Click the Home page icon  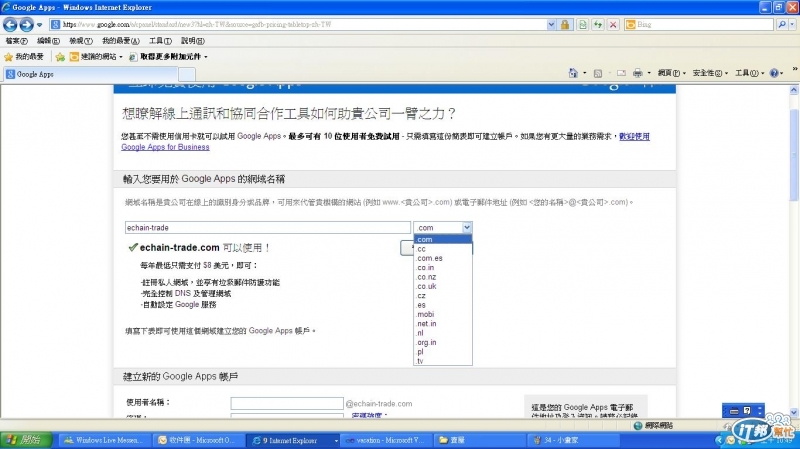[573, 73]
